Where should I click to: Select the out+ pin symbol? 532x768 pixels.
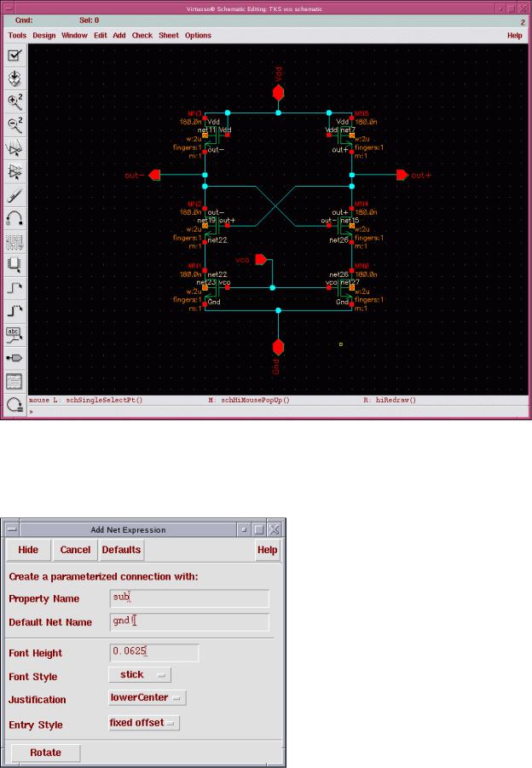402,175
